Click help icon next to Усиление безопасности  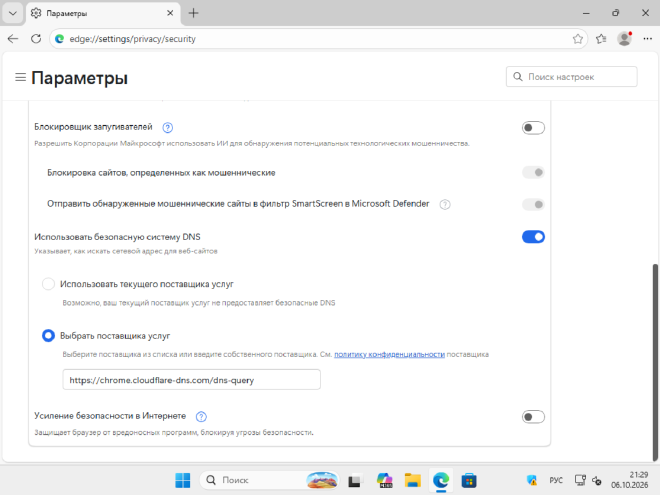coord(201,416)
